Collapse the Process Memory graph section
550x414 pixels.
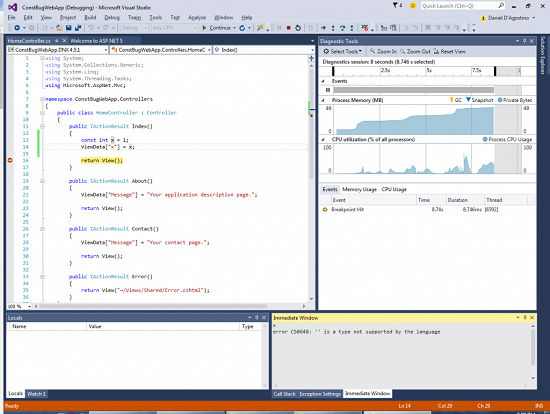[323, 100]
